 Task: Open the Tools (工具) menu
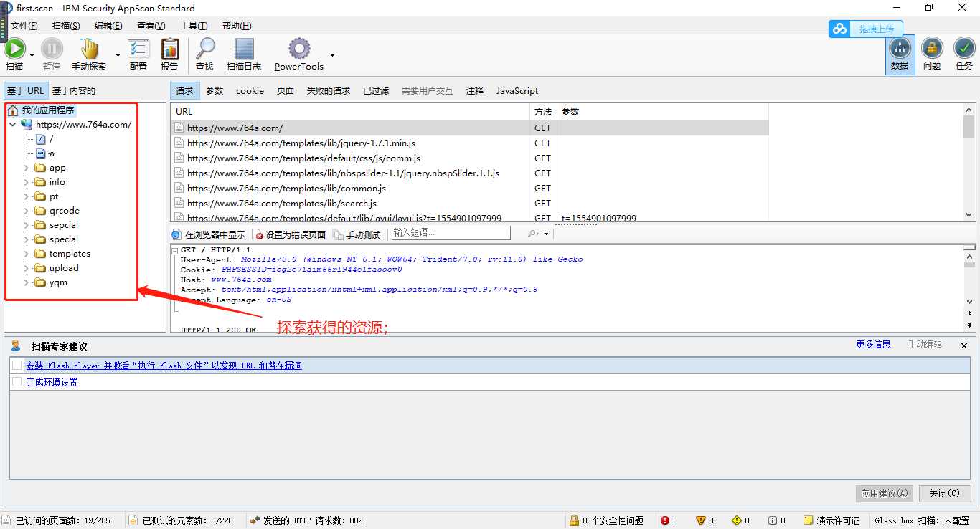[193, 26]
